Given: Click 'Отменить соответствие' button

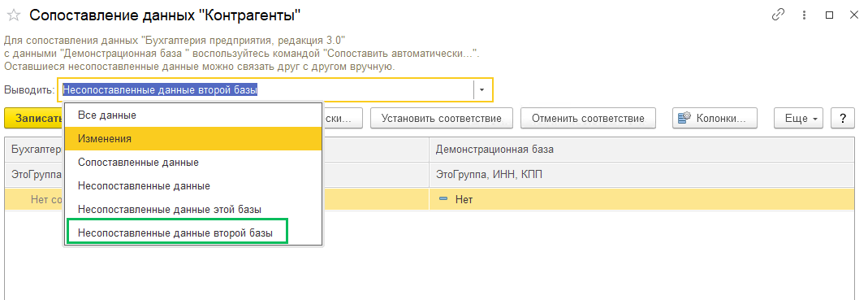Looking at the screenshot, I should coord(588,118).
